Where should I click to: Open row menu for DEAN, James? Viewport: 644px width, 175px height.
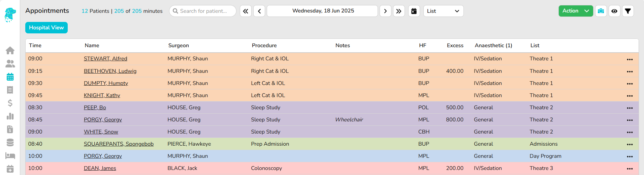(630, 169)
